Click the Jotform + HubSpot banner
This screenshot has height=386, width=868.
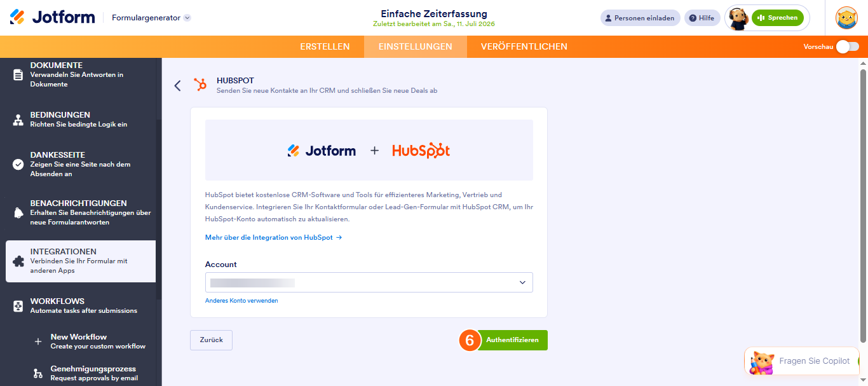click(x=369, y=150)
